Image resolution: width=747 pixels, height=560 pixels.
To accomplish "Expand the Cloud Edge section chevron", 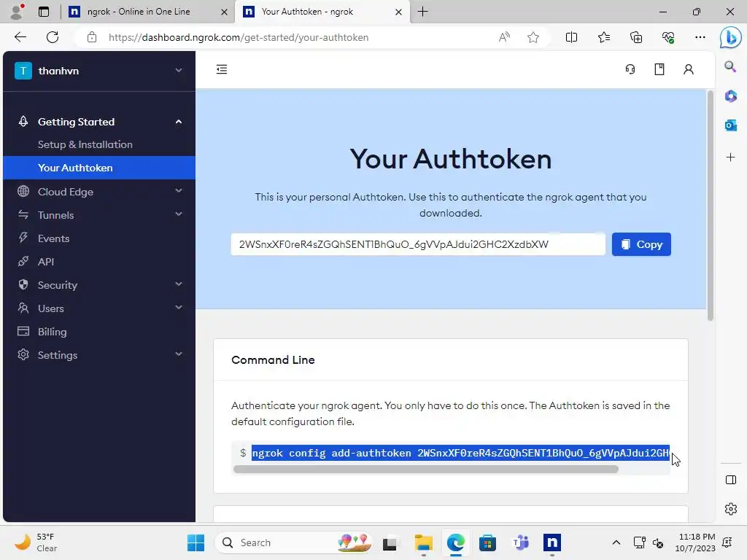I will [x=179, y=191].
